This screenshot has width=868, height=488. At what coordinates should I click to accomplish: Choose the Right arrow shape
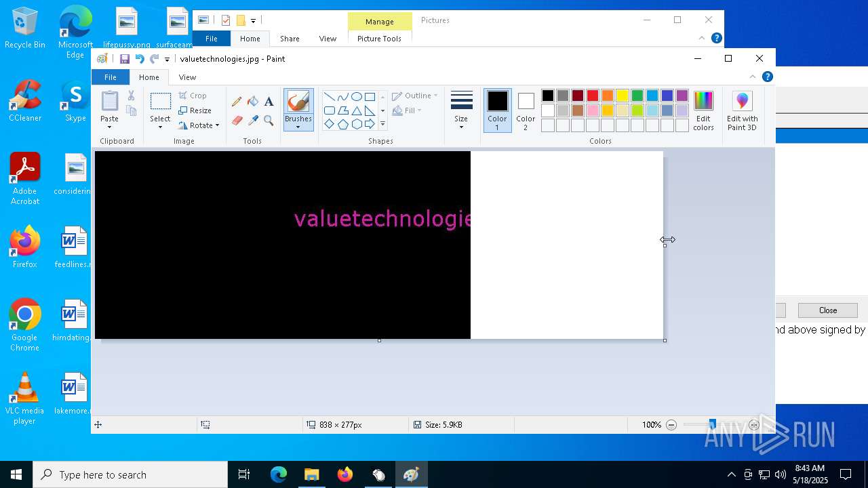pyautogui.click(x=370, y=124)
